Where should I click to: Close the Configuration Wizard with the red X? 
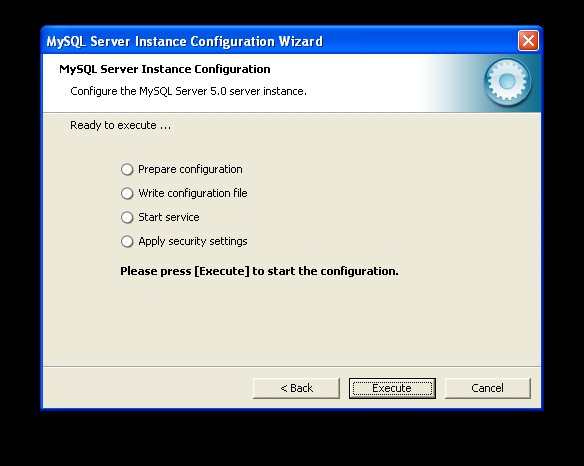pyautogui.click(x=528, y=41)
